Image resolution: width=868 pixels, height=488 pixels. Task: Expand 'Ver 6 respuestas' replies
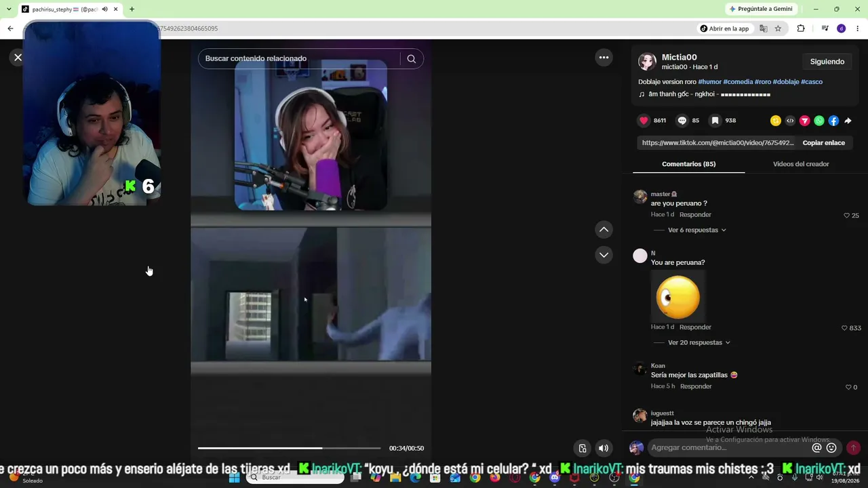(697, 230)
